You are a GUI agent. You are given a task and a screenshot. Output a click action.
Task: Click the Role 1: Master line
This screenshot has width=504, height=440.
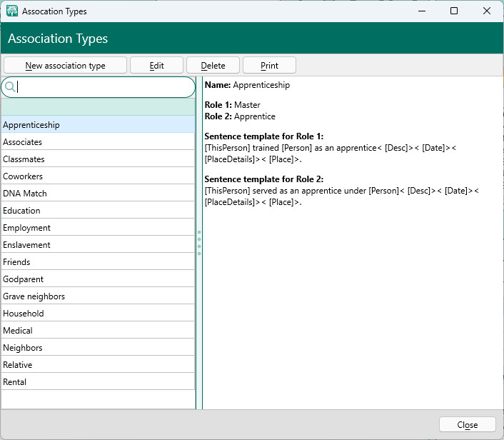pos(233,105)
